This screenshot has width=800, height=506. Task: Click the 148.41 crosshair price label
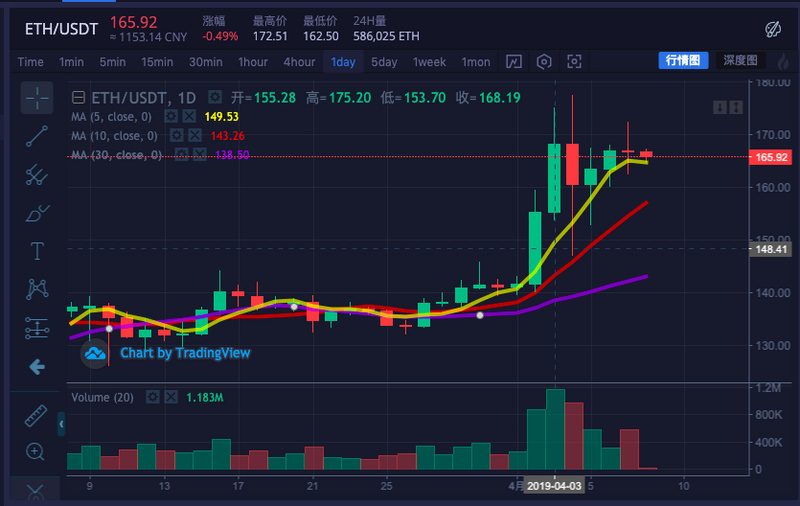(x=771, y=249)
